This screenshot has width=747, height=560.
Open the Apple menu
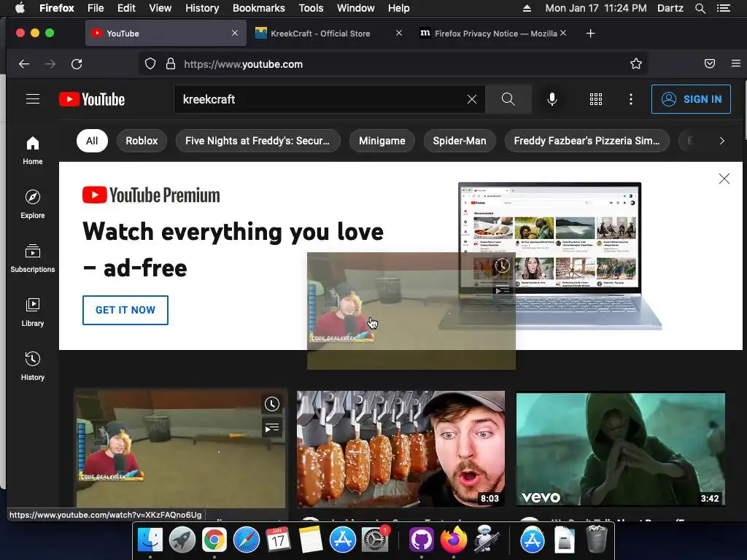[x=20, y=8]
